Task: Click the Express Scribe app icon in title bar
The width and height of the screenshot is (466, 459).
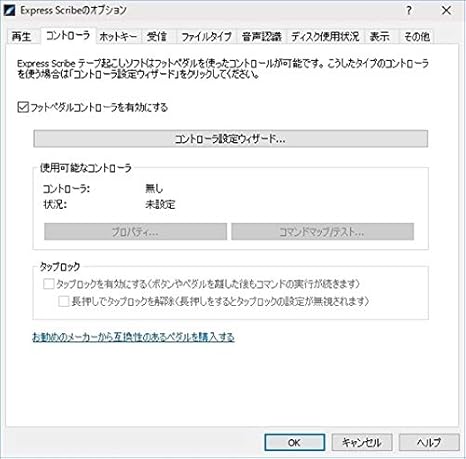Action: (9, 11)
